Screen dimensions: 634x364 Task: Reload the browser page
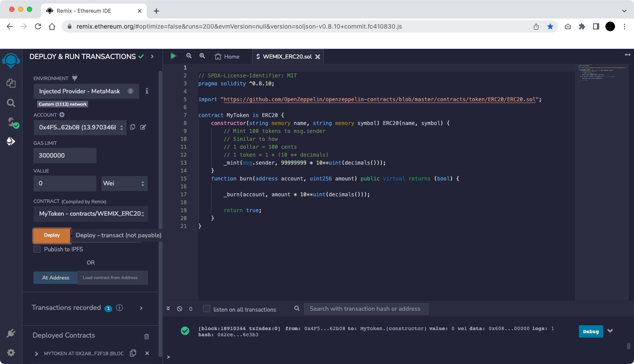pyautogui.click(x=38, y=26)
